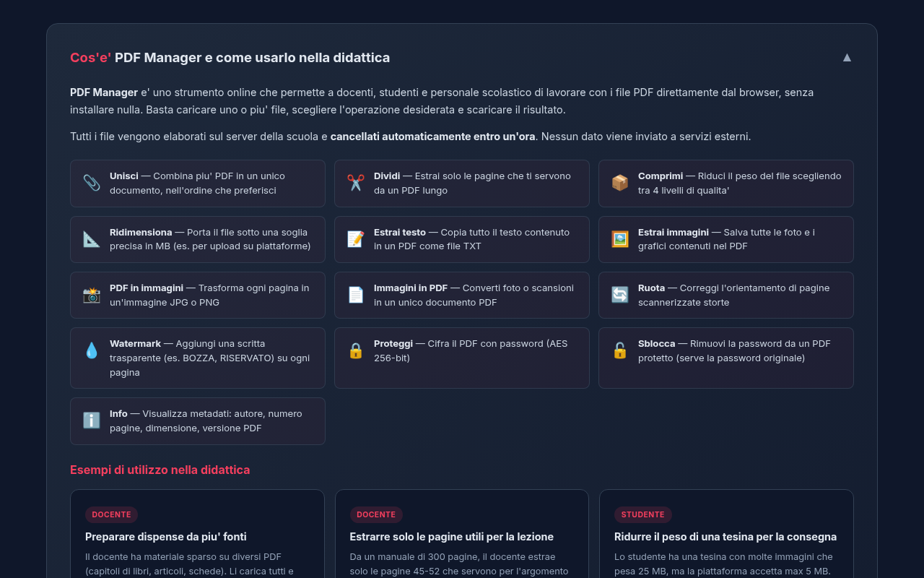
Task: Select the Comprimi package icon
Action: click(621, 183)
